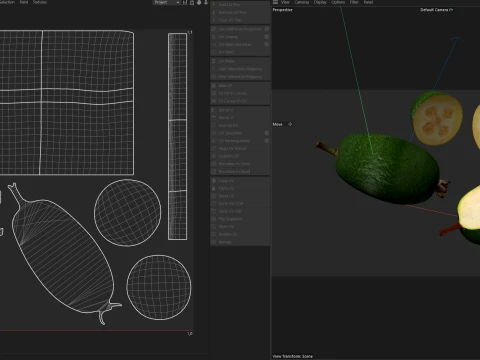This screenshot has height=360, width=480.
Task: Choose Set UVW from Projection
Action: point(237,29)
